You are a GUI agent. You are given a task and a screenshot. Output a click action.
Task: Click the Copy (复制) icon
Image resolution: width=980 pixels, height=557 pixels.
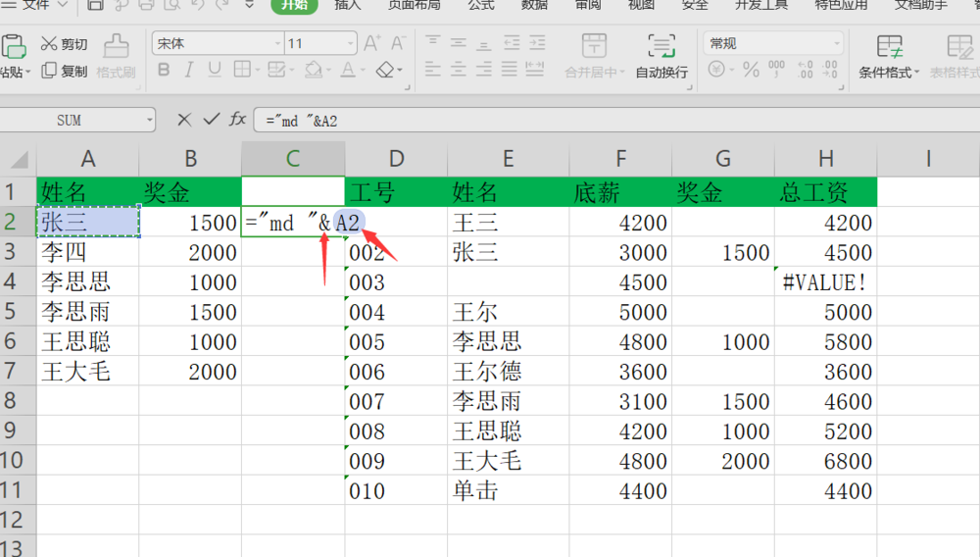[49, 71]
